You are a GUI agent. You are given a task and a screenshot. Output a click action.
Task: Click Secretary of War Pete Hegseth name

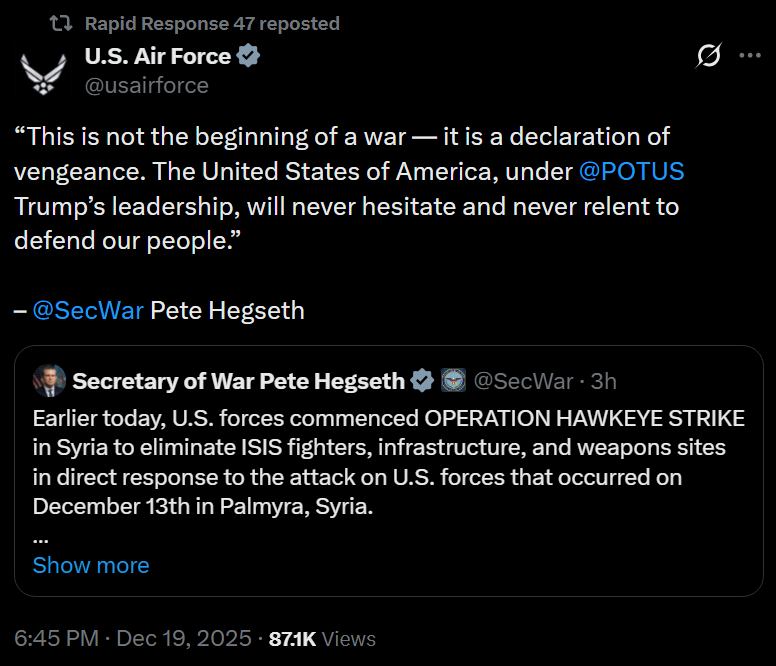(238, 381)
